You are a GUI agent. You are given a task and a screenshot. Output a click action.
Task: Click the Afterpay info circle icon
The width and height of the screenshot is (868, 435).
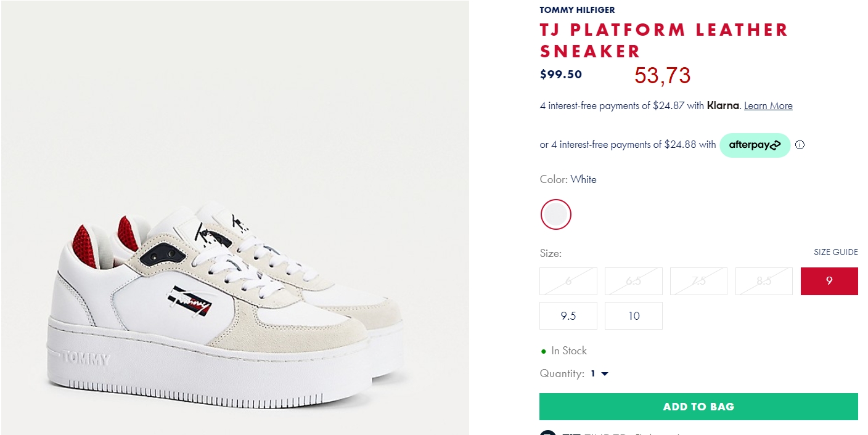pyautogui.click(x=800, y=145)
